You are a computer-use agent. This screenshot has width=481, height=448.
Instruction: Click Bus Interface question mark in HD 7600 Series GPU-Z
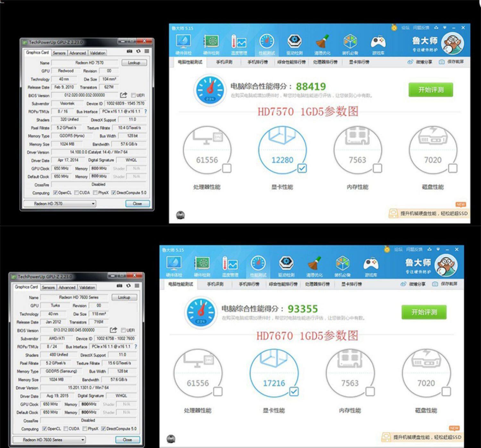[x=136, y=346]
